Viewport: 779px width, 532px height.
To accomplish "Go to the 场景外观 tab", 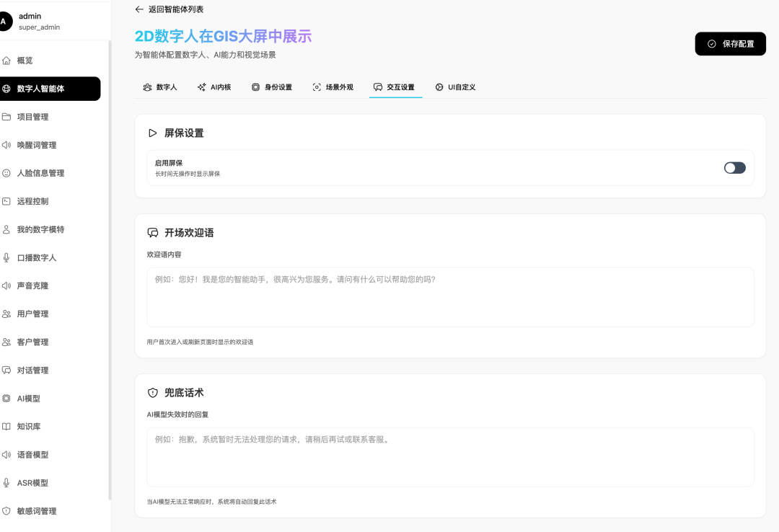I will pyautogui.click(x=333, y=87).
